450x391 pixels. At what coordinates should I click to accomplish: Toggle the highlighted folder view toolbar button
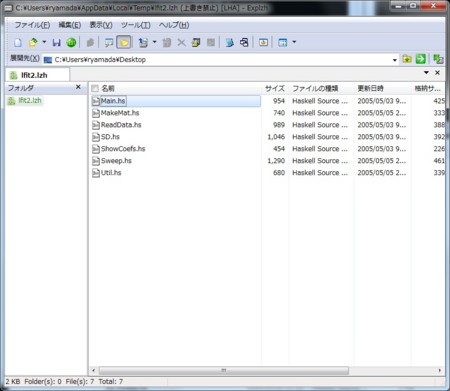124,42
